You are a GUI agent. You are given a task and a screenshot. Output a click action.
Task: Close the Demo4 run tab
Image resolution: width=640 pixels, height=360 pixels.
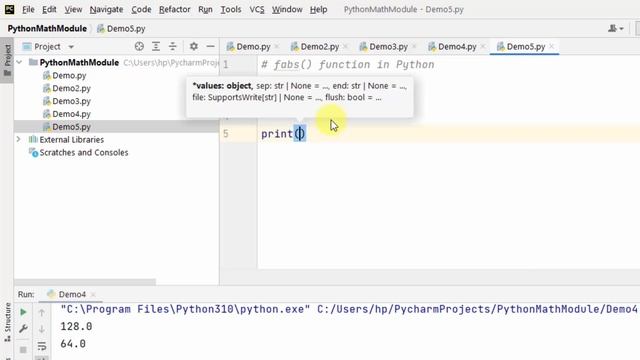point(93,294)
